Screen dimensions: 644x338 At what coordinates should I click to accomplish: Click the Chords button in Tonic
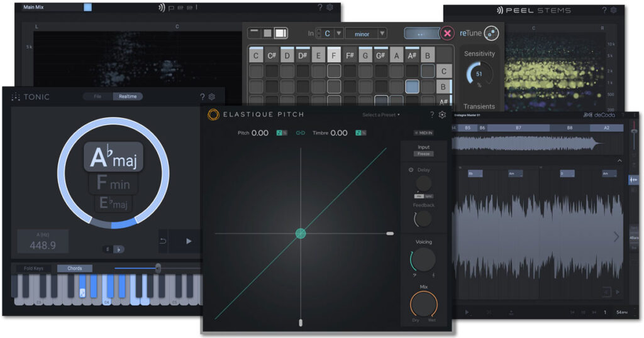[74, 268]
